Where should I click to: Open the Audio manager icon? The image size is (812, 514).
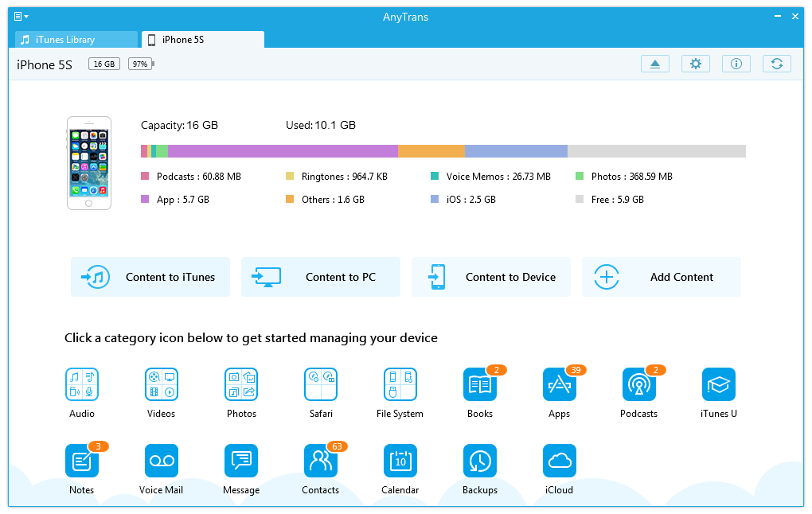[x=81, y=384]
